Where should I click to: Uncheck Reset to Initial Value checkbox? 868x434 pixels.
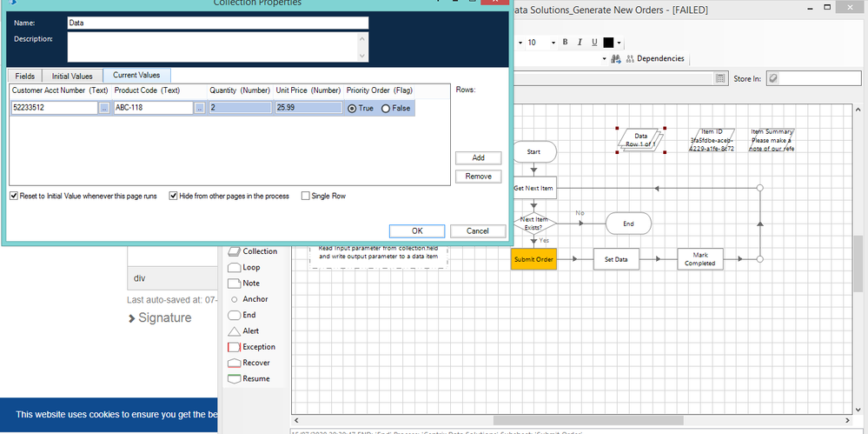13,196
